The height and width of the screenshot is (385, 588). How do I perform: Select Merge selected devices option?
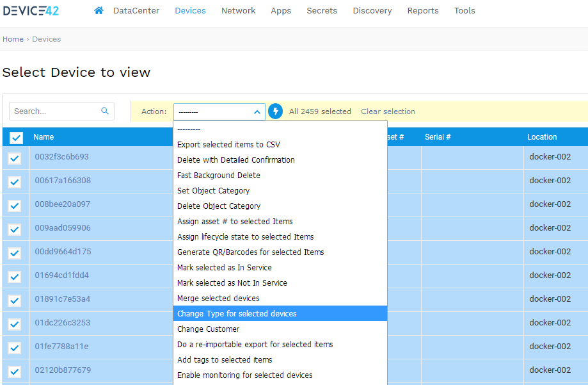[218, 299]
